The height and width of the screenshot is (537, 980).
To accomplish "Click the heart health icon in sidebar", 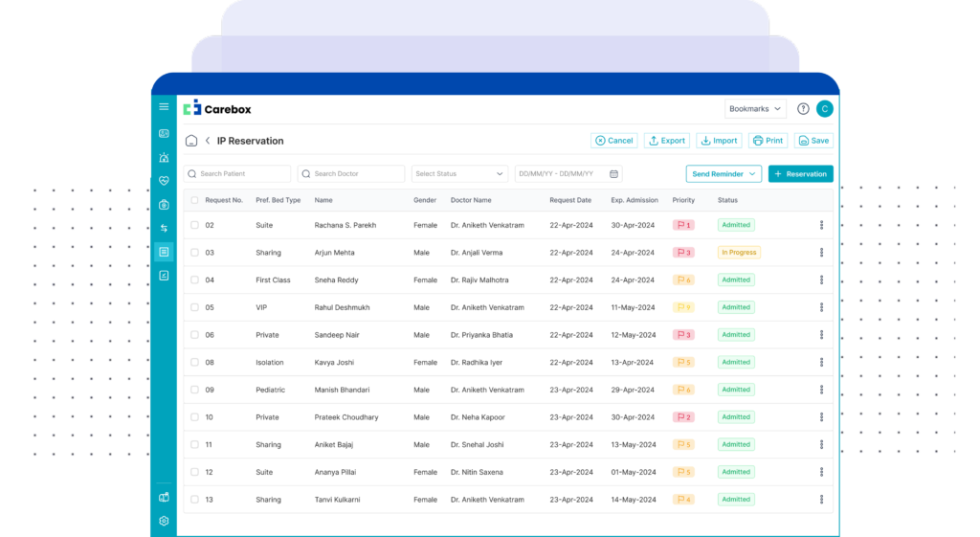I will 164,181.
